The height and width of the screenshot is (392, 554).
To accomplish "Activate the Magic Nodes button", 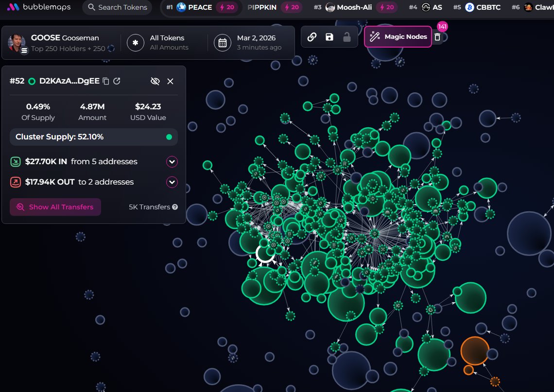I will point(398,37).
